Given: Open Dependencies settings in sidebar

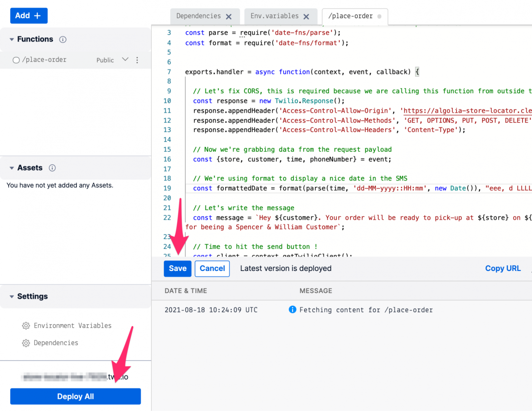Looking at the screenshot, I should pos(56,343).
